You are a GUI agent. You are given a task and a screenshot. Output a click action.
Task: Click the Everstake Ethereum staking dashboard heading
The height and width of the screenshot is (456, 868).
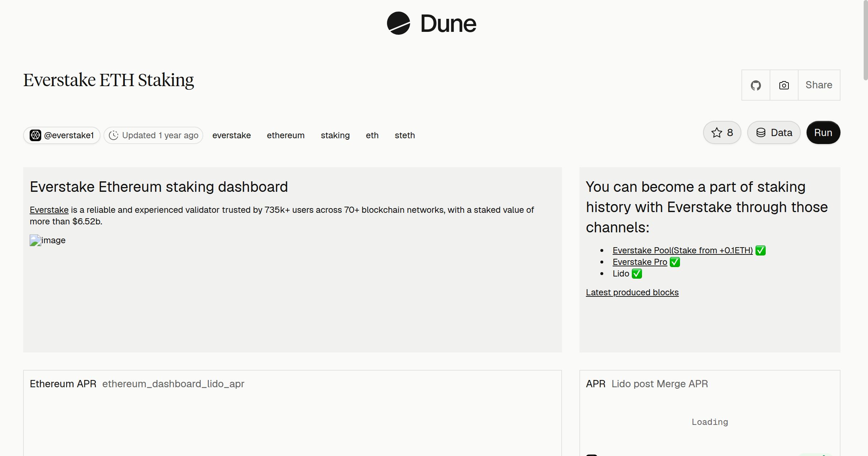(x=159, y=187)
